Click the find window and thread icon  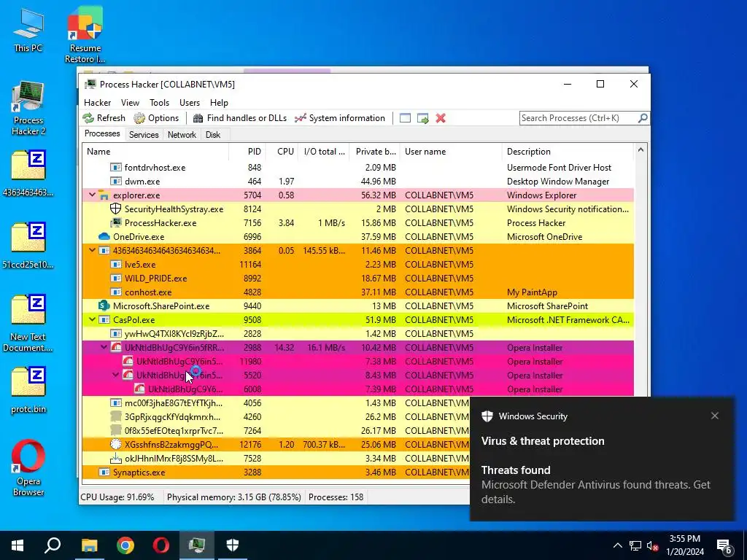click(x=422, y=118)
